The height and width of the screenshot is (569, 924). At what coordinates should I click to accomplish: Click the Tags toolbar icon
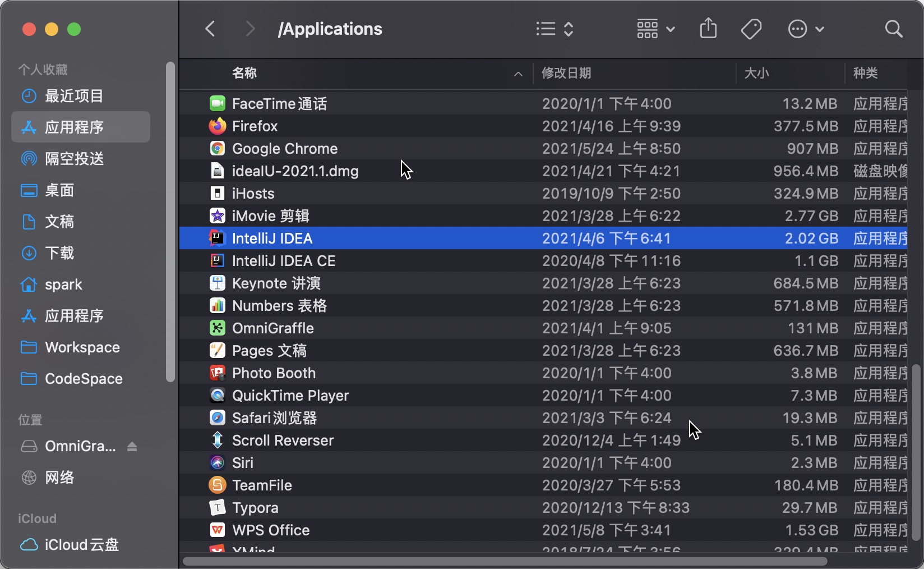click(x=751, y=29)
